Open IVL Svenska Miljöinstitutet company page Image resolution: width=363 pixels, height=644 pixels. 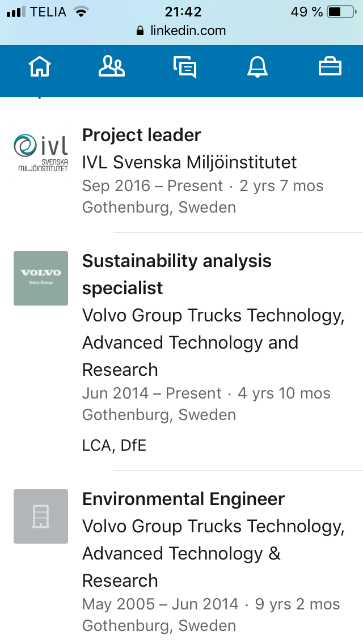point(189,162)
